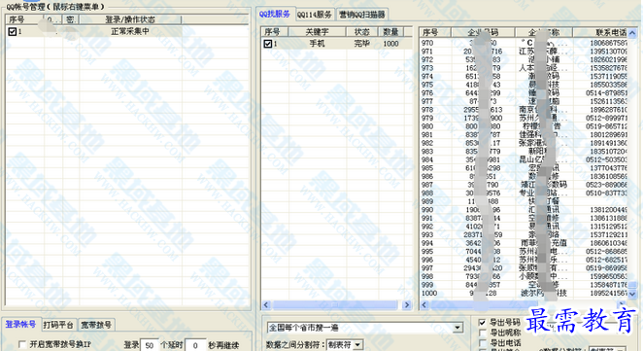The image size is (644, 351).
Task: Enable the 导出电话 checkbox
Action: pos(483,343)
